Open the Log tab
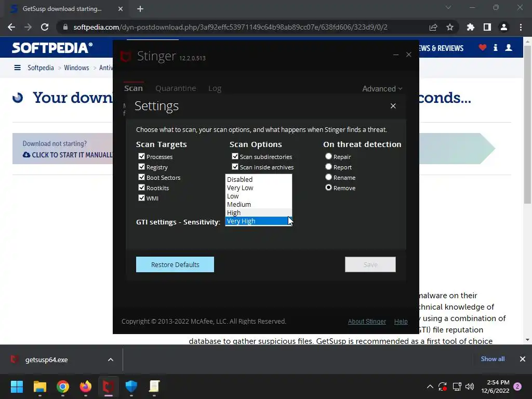The width and height of the screenshot is (532, 399). pyautogui.click(x=215, y=88)
